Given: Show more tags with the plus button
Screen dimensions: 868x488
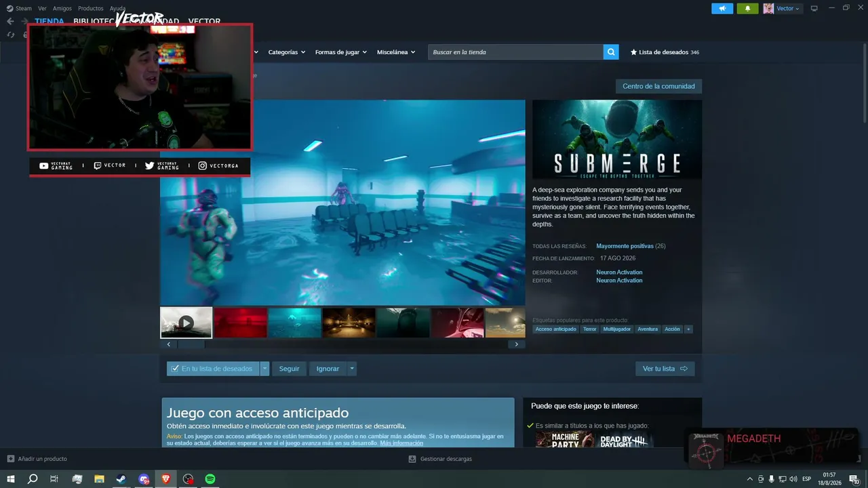Looking at the screenshot, I should click(x=688, y=329).
